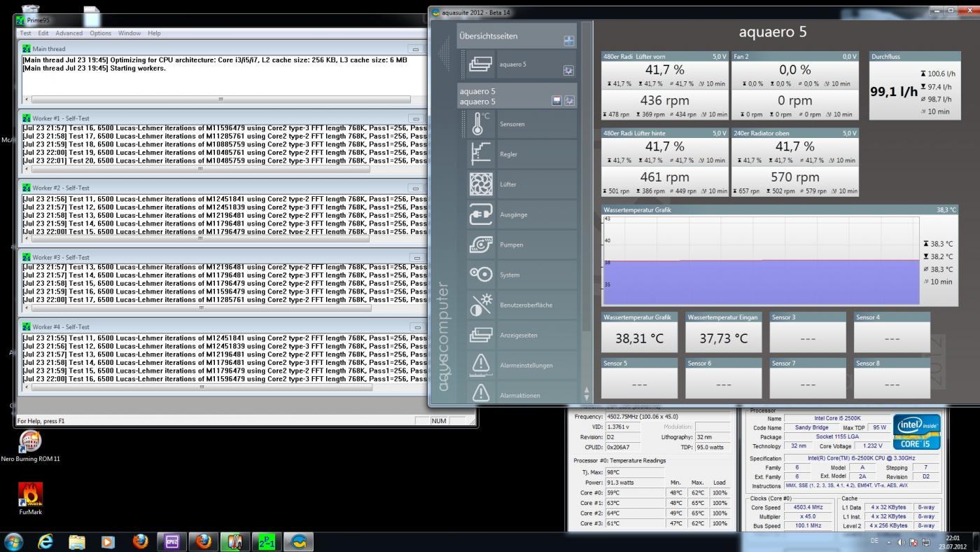The height and width of the screenshot is (552, 980).
Task: Open Windows Explorer folder taskbar icon
Action: 77,541
